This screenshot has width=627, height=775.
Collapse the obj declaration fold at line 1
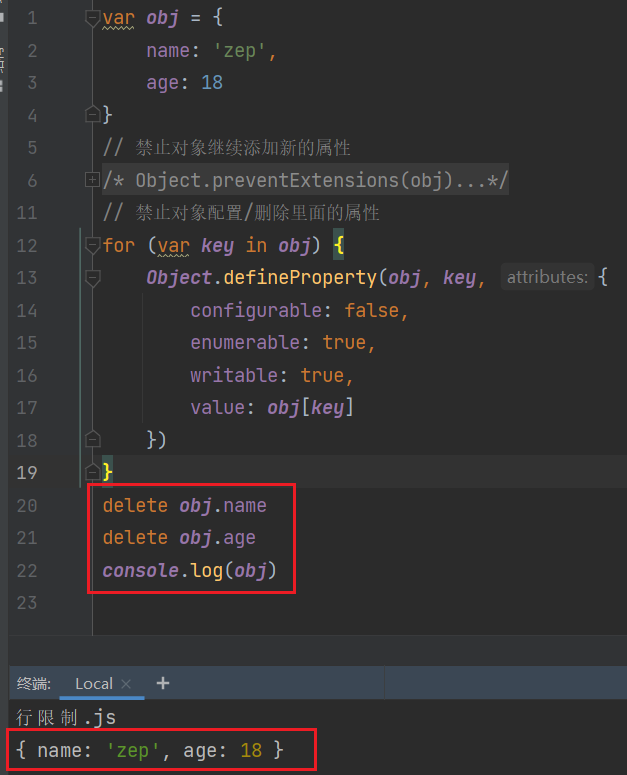pos(92,19)
